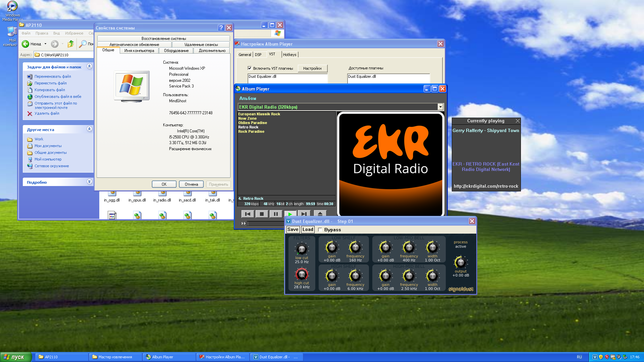The image size is (644, 362).
Task: Open the Hotkeys tab in Album Player settings
Action: (x=289, y=55)
